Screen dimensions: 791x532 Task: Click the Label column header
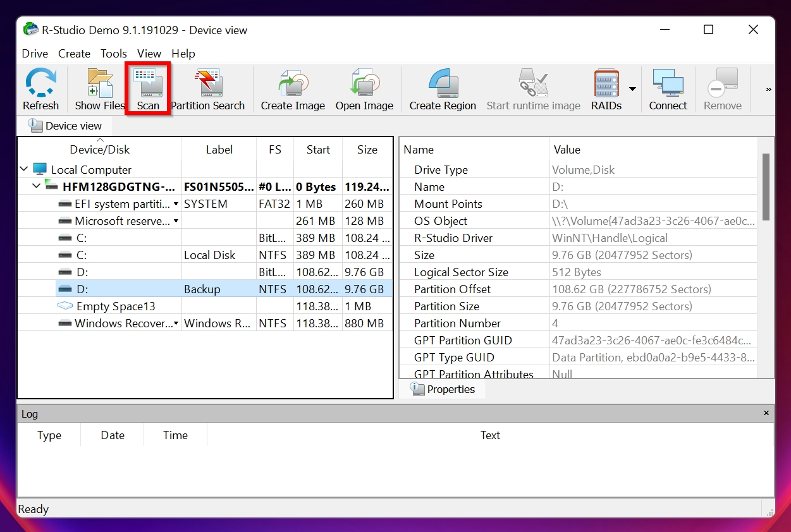pyautogui.click(x=219, y=150)
